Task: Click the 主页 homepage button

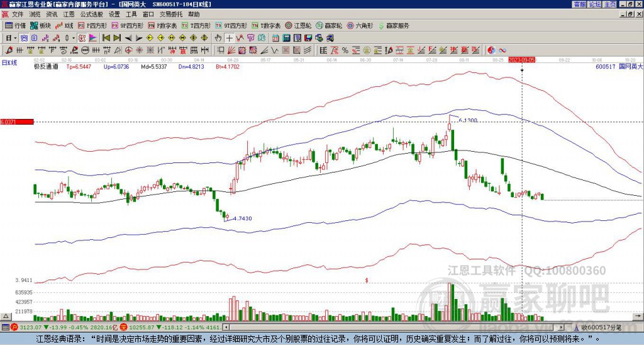Action: click(x=609, y=4)
